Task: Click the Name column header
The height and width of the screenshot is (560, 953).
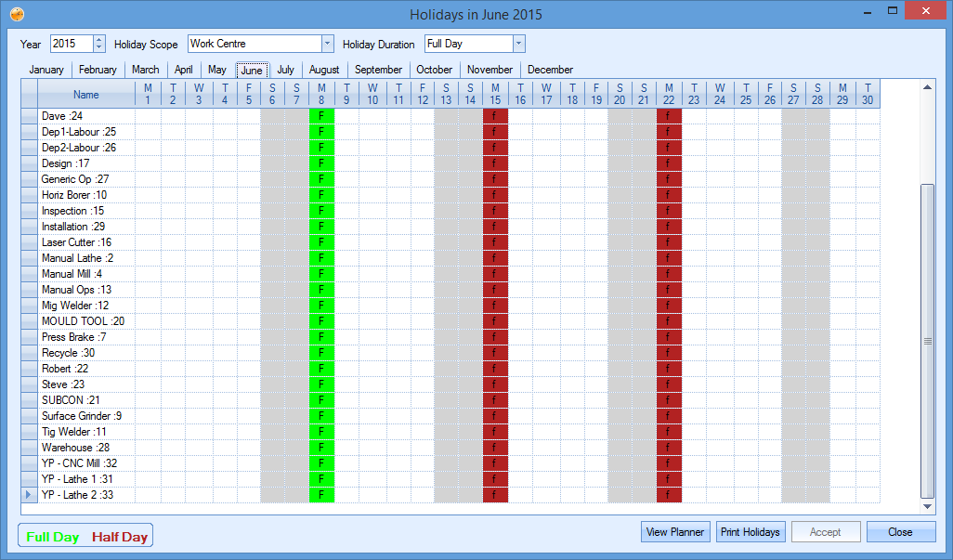Action: click(x=85, y=95)
